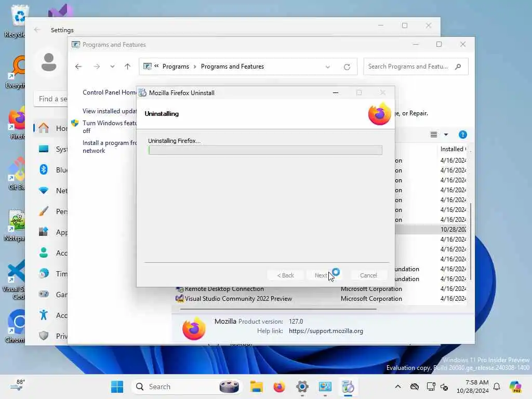Click the horizontal scrollbar of programs list
The image size is (532, 399).
pos(278,309)
